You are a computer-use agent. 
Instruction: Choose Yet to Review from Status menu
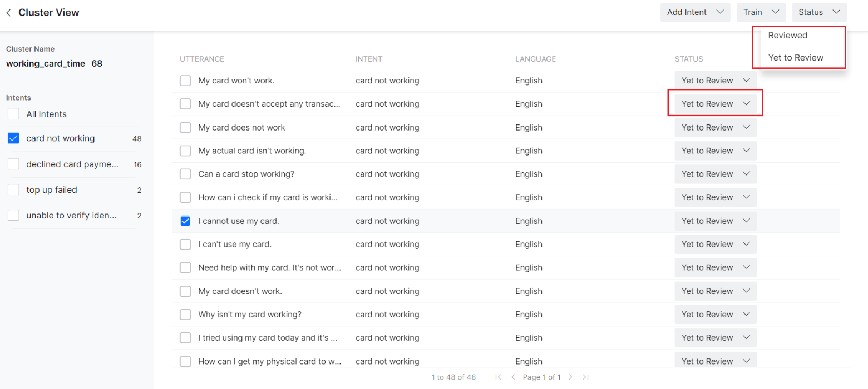(x=795, y=58)
